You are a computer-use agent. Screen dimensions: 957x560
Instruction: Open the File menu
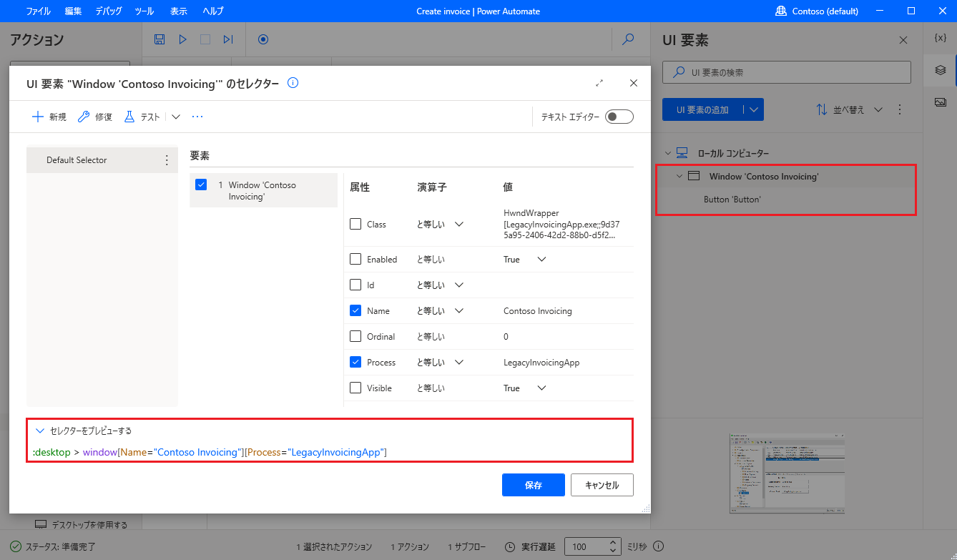coord(38,11)
